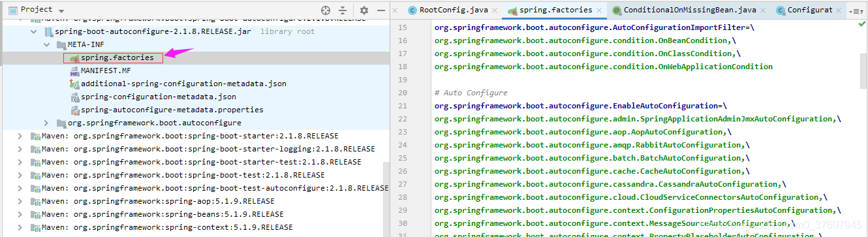Click the '# Auto Configure' comment line

(x=471, y=93)
